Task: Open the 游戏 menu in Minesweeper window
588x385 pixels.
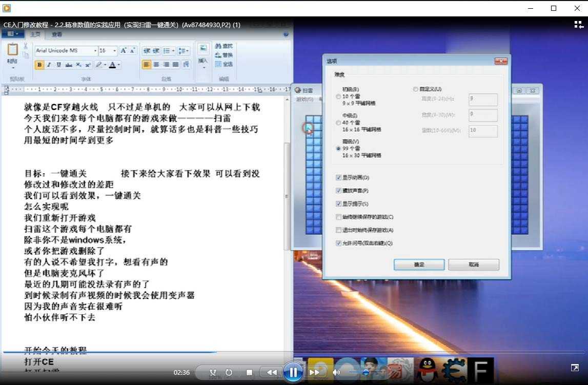Action: tap(305, 99)
